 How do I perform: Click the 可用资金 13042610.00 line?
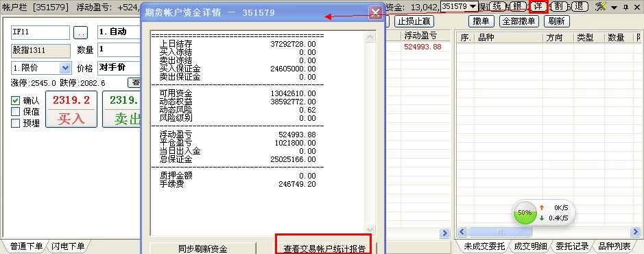tap(237, 93)
